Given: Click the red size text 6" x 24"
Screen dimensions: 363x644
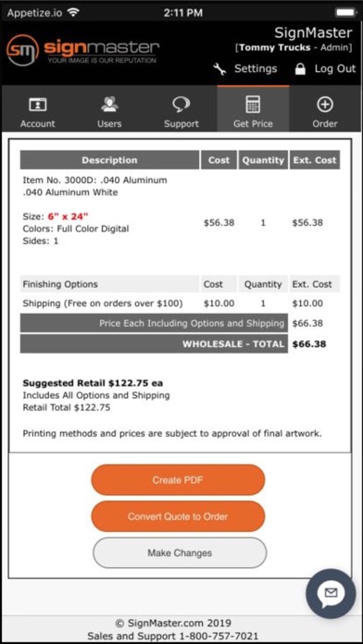Looking at the screenshot, I should pyautogui.click(x=66, y=217).
